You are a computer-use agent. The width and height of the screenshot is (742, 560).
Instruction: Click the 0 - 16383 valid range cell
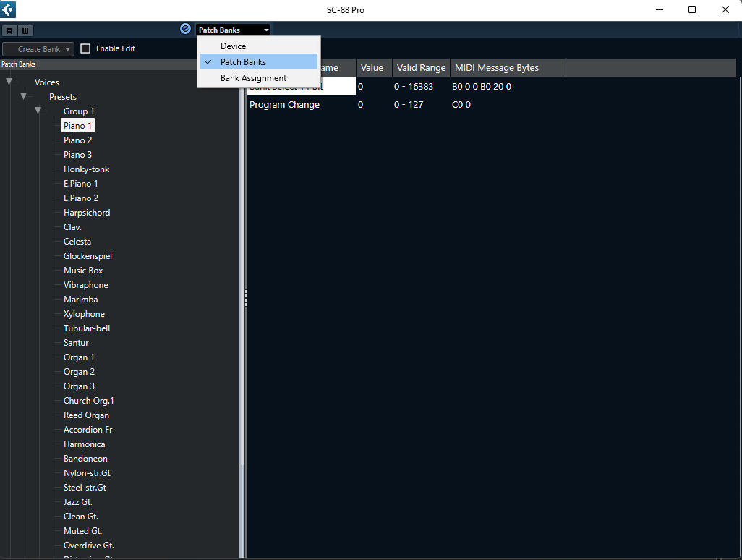tap(414, 87)
